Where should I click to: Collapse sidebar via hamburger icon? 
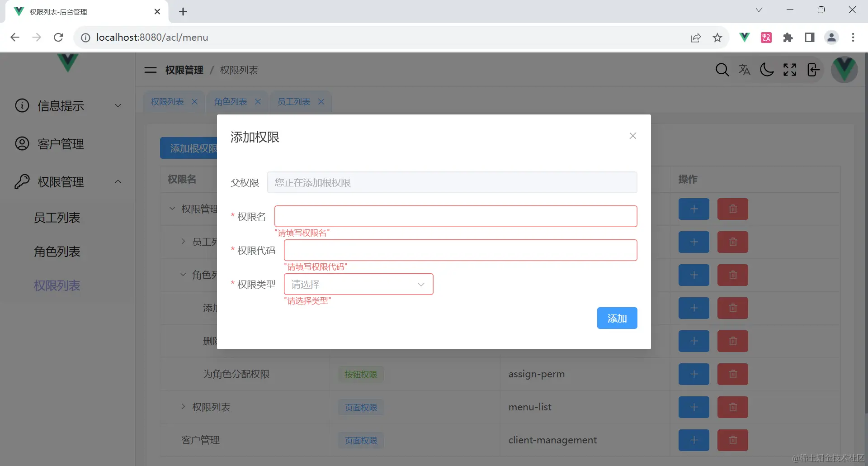coord(150,70)
